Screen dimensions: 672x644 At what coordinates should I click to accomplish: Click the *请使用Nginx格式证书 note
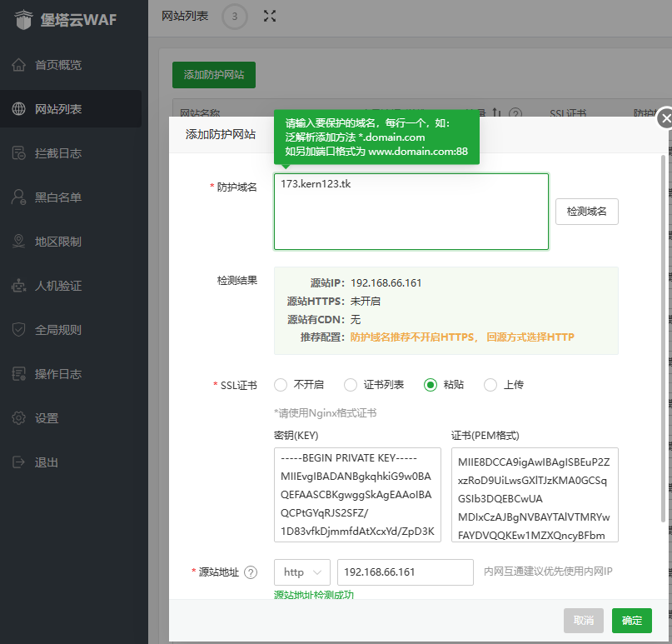(x=326, y=413)
